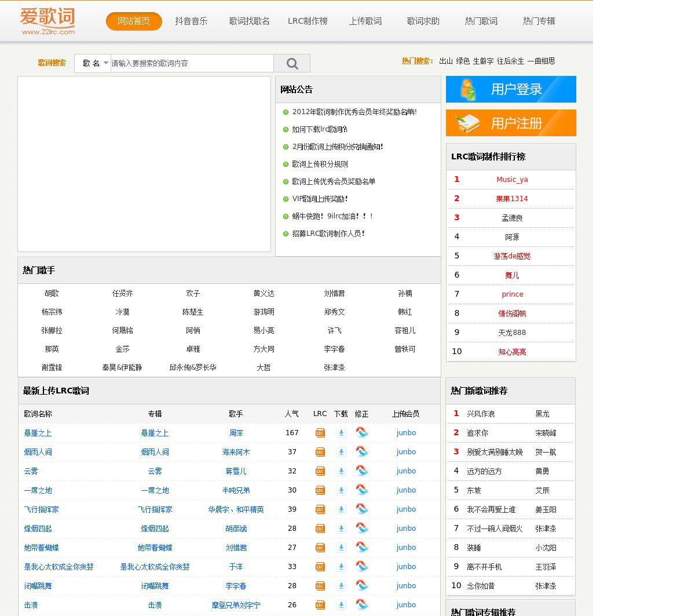Focus the lyric search input field
The image size is (695, 616).
191,63
